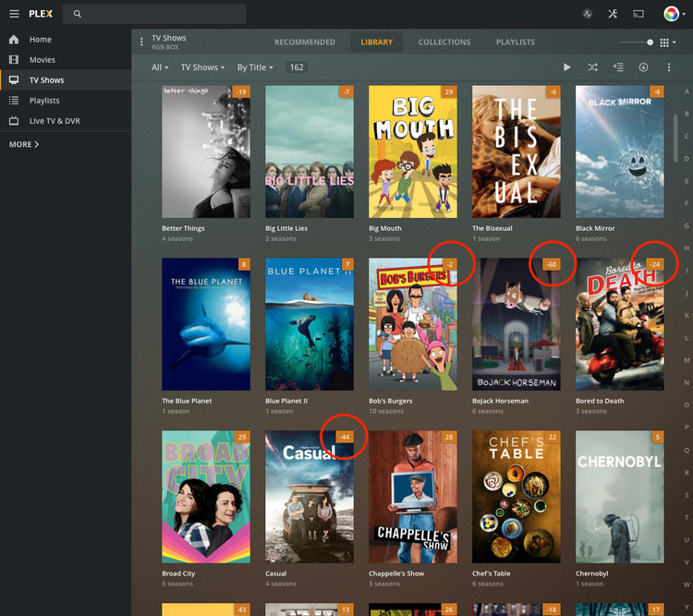Open the Big Little Lies poster

coord(310,151)
